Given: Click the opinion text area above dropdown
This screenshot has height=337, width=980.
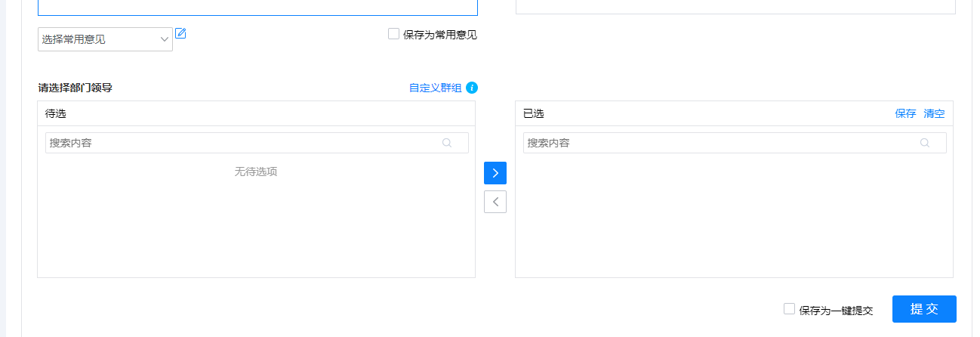Looking at the screenshot, I should (257, 8).
